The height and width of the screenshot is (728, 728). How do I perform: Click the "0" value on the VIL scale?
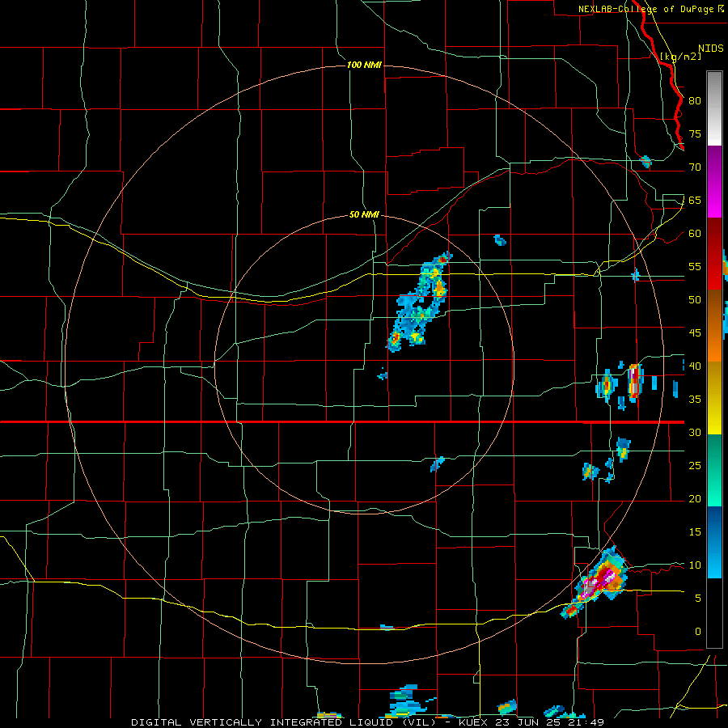click(x=698, y=632)
